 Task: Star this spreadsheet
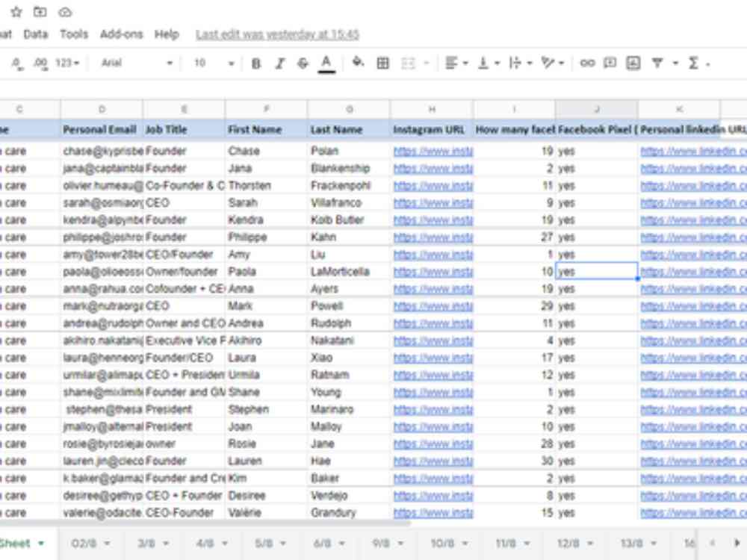click(x=16, y=12)
